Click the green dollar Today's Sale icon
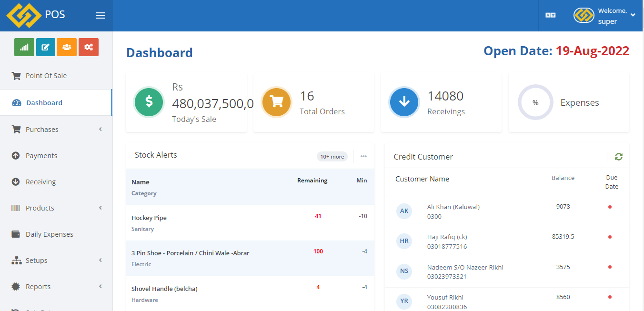This screenshot has height=311, width=644. [x=149, y=102]
